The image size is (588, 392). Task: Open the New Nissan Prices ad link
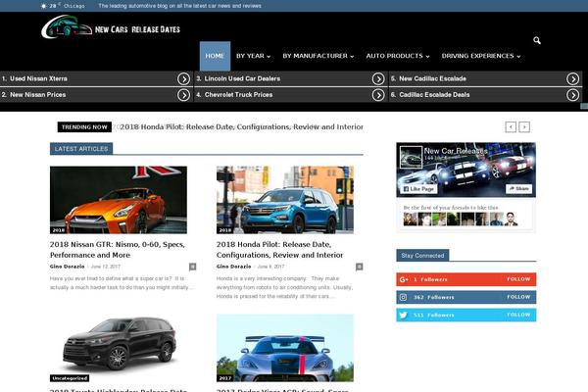tap(96, 95)
